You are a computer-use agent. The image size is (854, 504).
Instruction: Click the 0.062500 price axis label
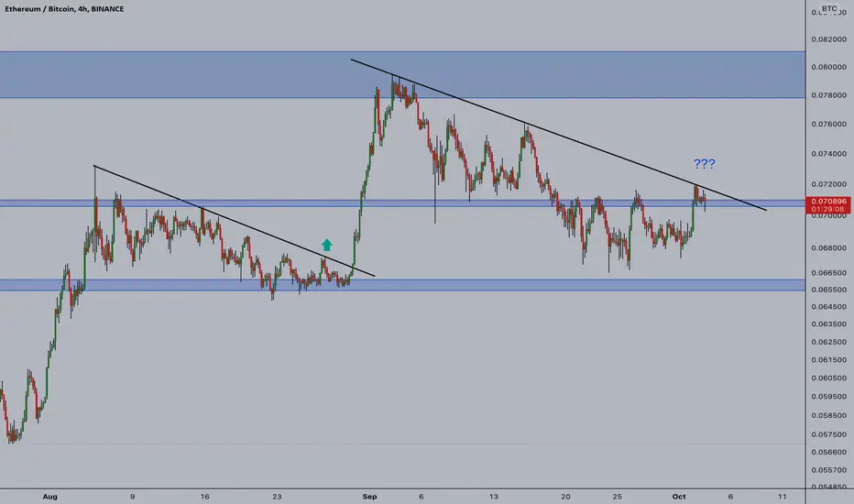[829, 342]
